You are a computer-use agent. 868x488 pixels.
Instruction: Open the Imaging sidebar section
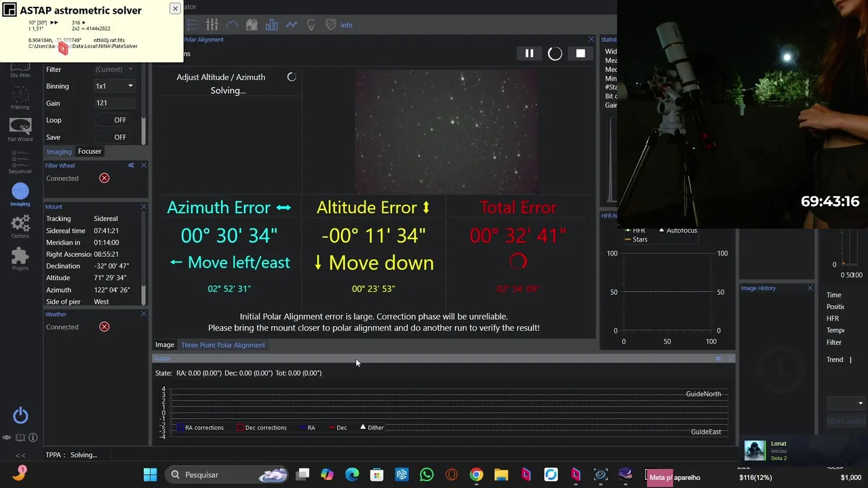coord(20,195)
